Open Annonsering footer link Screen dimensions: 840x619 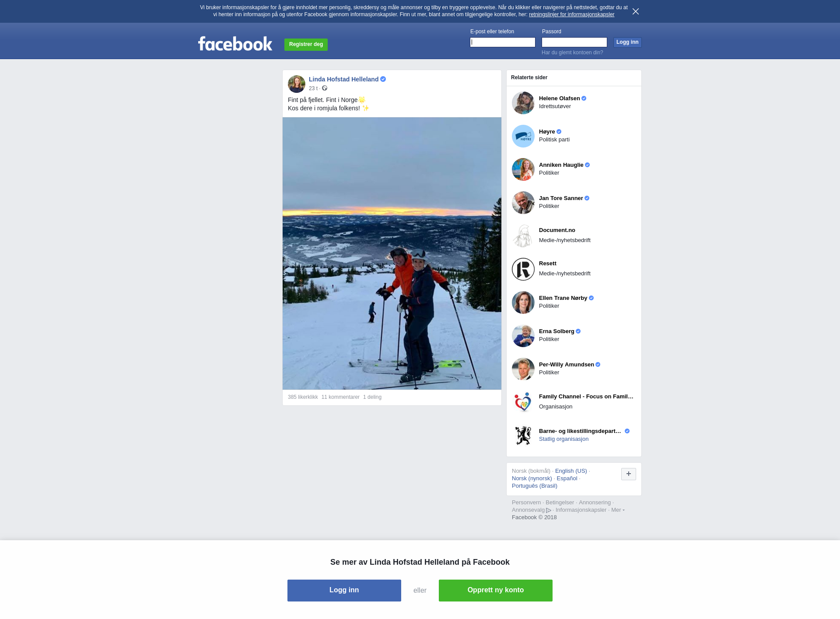(x=595, y=503)
